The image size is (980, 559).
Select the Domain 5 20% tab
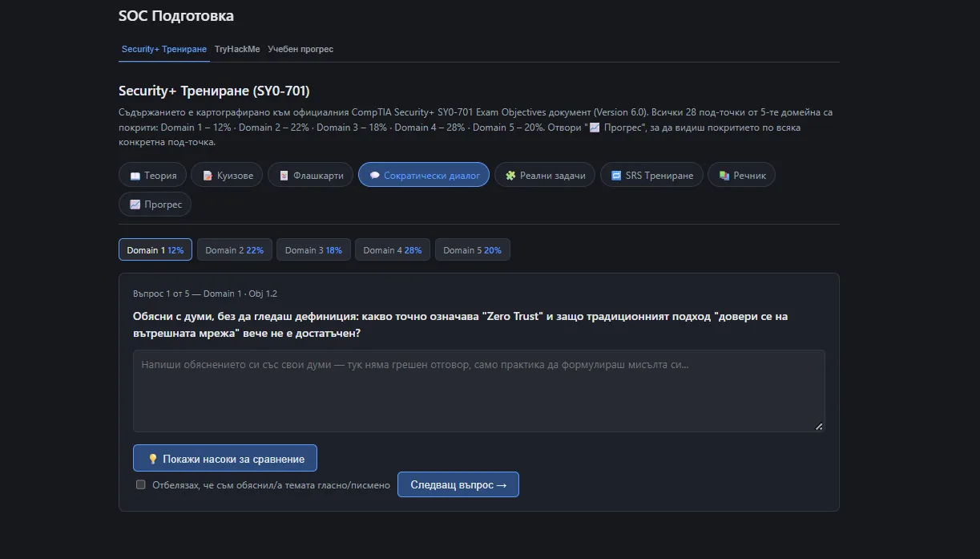tap(473, 250)
